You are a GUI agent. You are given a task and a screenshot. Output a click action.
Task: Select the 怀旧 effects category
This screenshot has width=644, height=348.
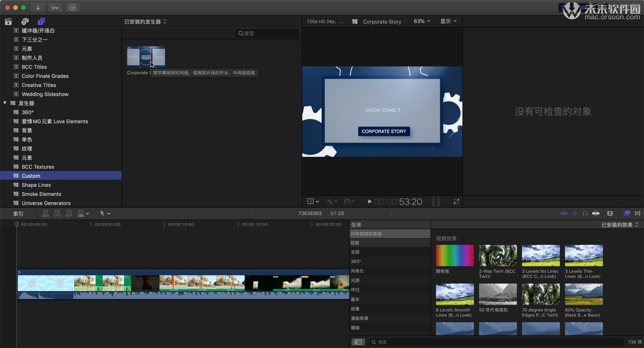(x=390, y=290)
